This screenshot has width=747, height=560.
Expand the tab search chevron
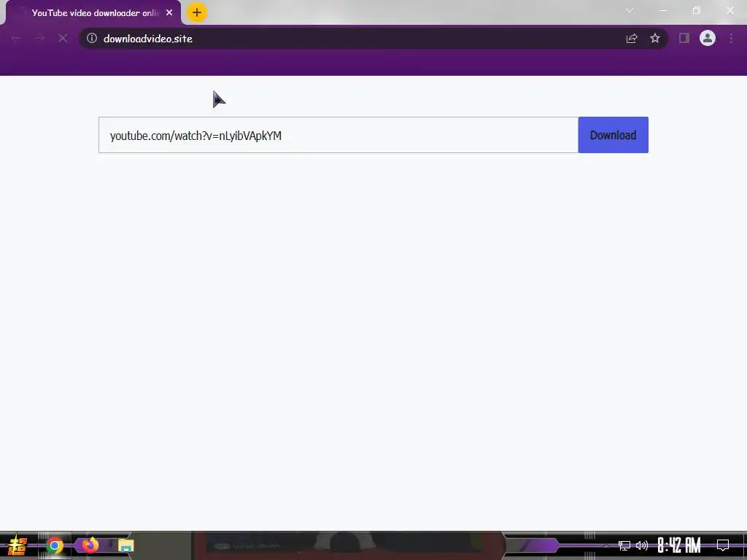pos(630,10)
